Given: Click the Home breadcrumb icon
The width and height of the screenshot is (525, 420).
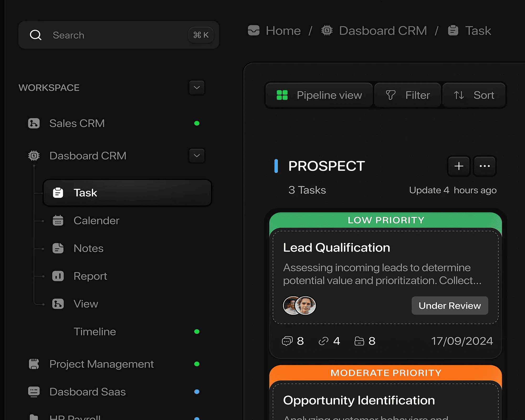Looking at the screenshot, I should (x=254, y=30).
